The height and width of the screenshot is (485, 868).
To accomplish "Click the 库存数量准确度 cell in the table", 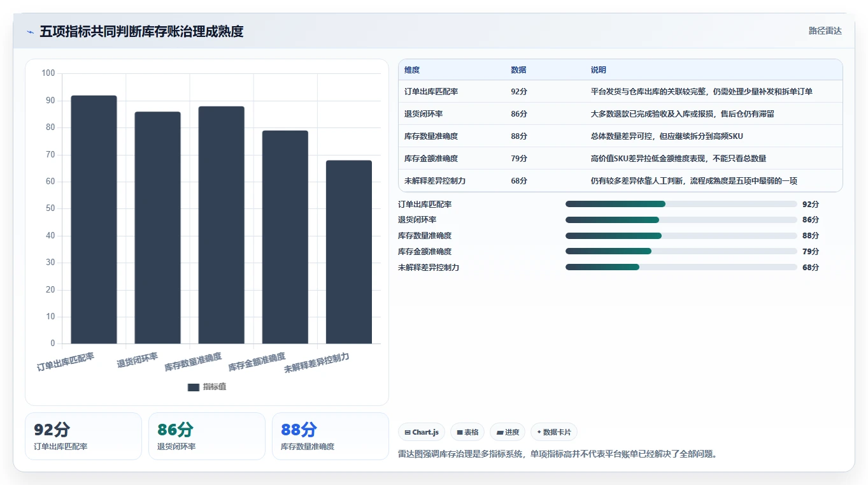I will click(x=431, y=136).
